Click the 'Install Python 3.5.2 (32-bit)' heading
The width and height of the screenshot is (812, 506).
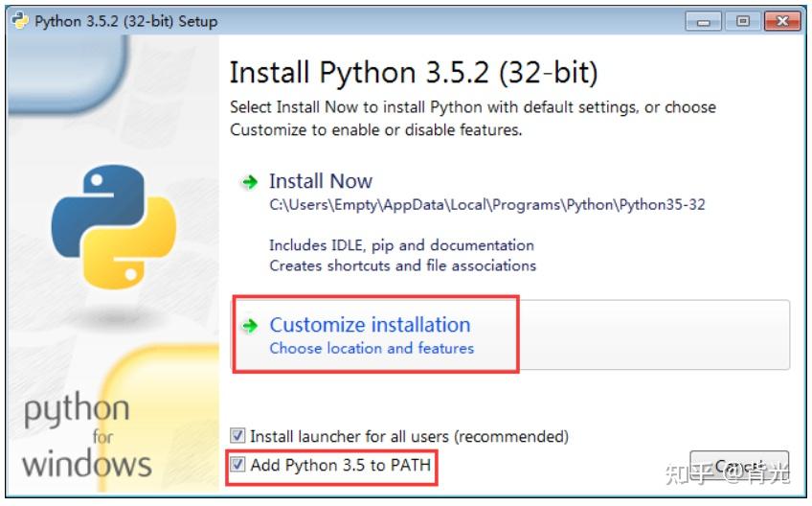(x=414, y=73)
